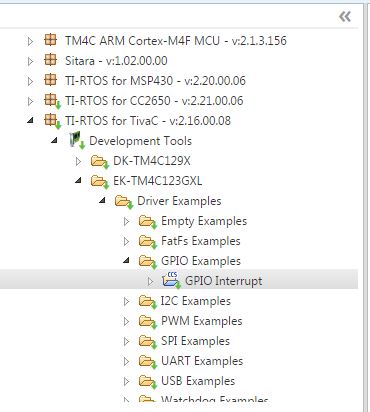Expand the SPI Examples folder arrow
Viewport: 370px width, 412px height.
coord(126,341)
